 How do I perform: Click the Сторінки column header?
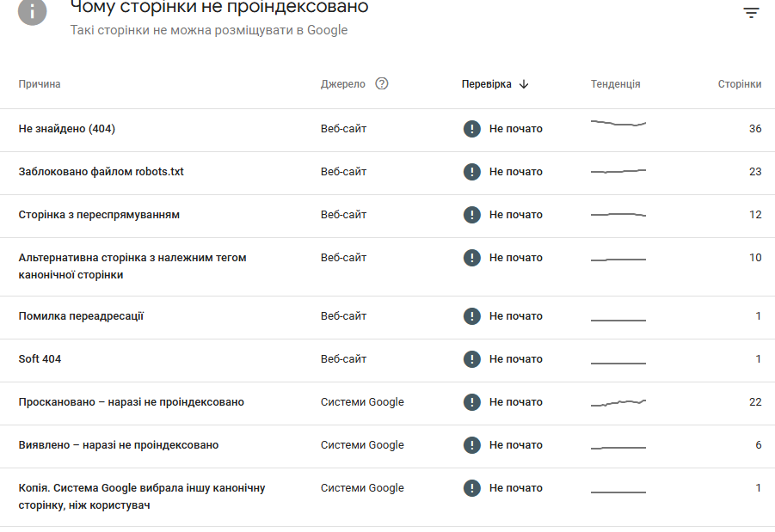pos(739,84)
